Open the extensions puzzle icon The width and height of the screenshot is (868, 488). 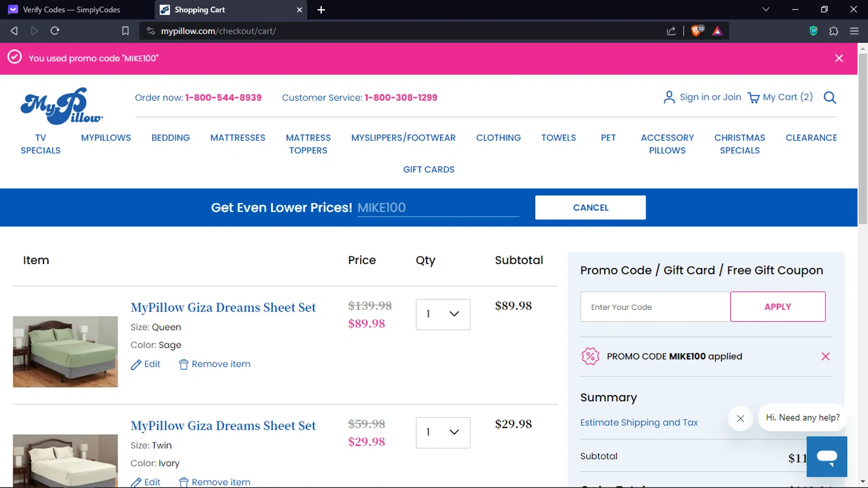tap(834, 31)
